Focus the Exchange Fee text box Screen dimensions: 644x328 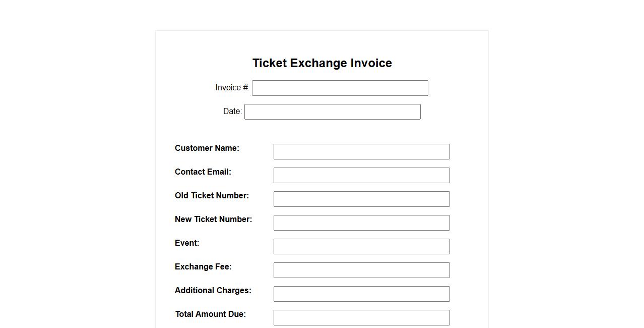[361, 270]
